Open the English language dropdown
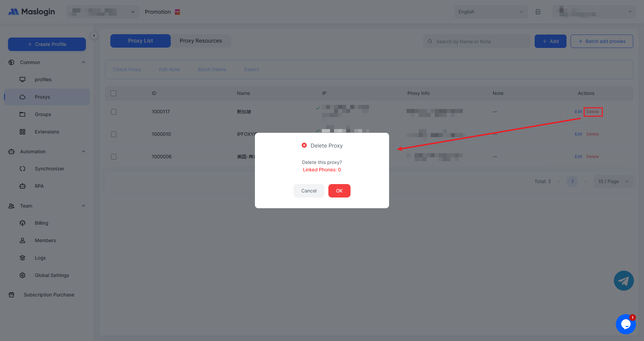 [x=490, y=12]
